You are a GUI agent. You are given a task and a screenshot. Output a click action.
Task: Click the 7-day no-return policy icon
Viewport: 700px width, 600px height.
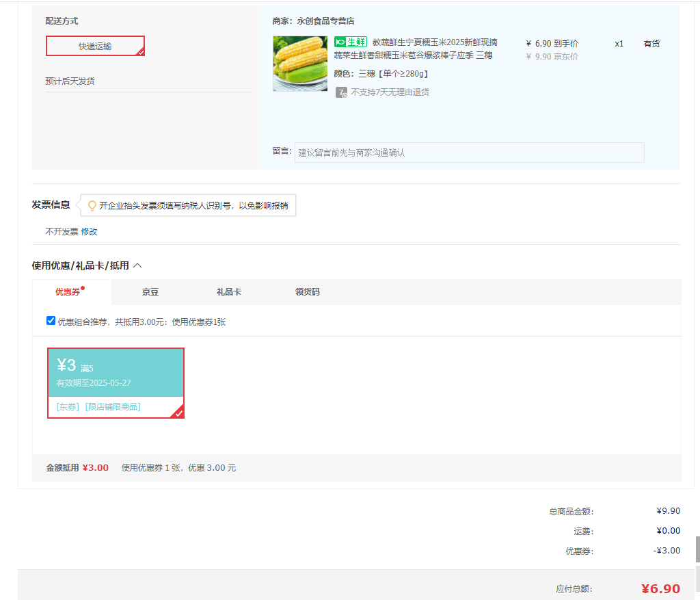[341, 92]
